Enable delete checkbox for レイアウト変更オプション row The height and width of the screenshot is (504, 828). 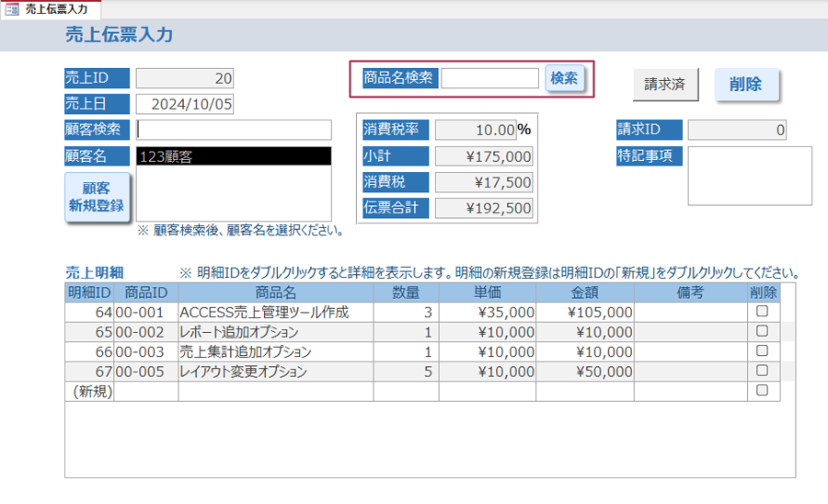click(x=762, y=371)
